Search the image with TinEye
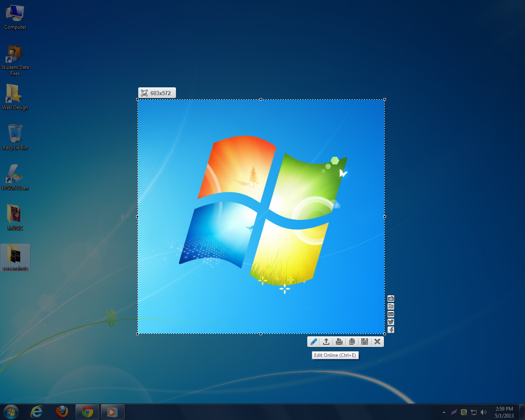Image resolution: width=525 pixels, height=420 pixels. pos(390,306)
